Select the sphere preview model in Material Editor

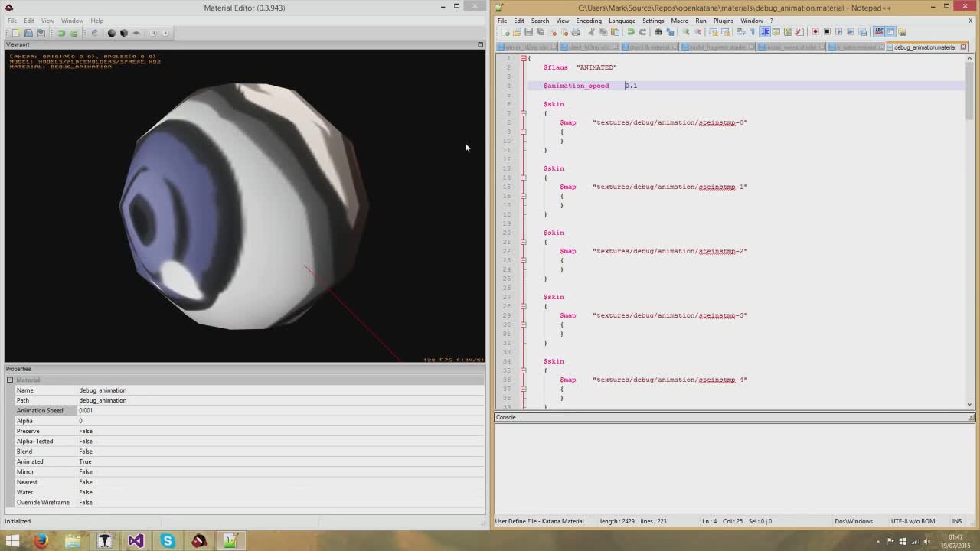click(x=111, y=33)
